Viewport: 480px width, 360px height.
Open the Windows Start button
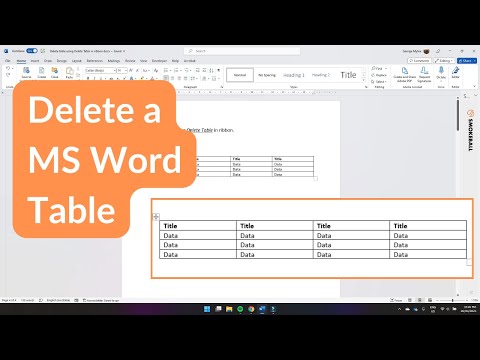pyautogui.click(x=207, y=309)
